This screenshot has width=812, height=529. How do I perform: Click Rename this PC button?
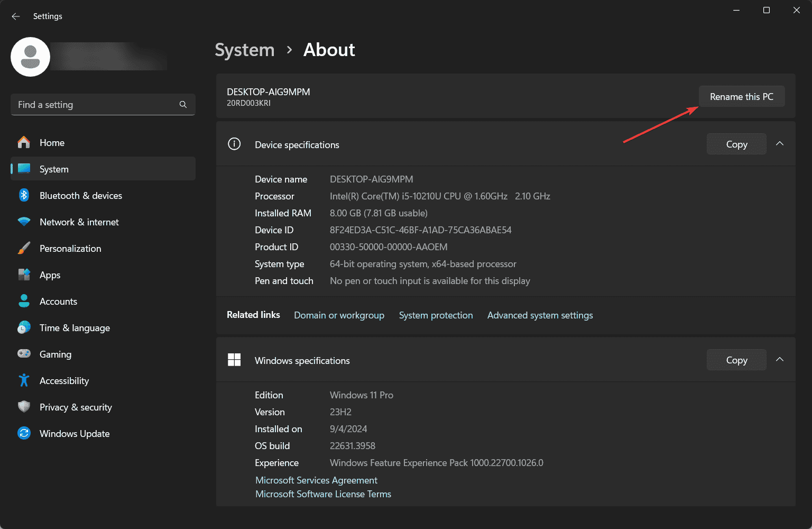tap(742, 96)
